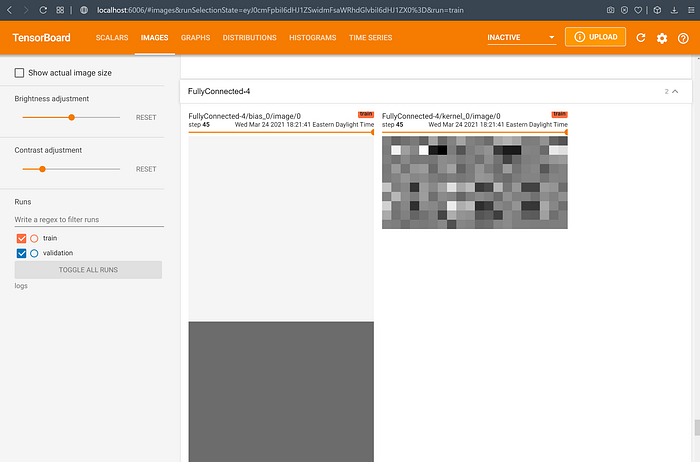This screenshot has height=462, width=700.
Task: Uncheck the validation run checkbox
Action: pyautogui.click(x=21, y=253)
